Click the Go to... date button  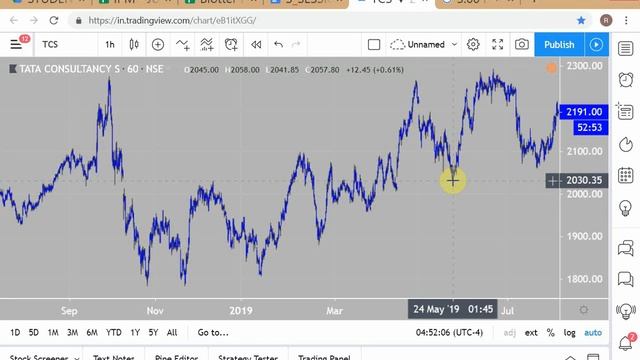click(213, 333)
